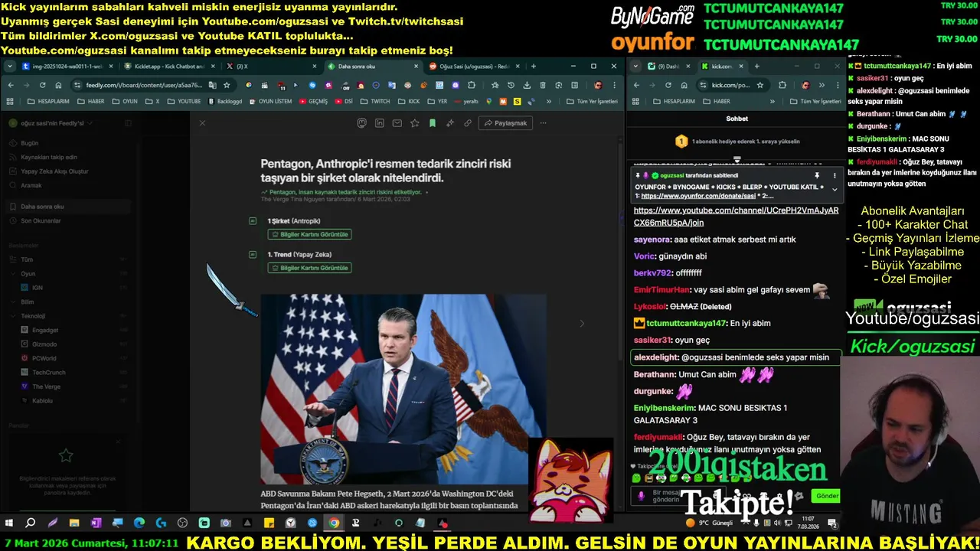Open Chrome extensions puzzle icon, left browser
Image resolution: width=980 pixels, height=551 pixels.
pyautogui.click(x=472, y=85)
